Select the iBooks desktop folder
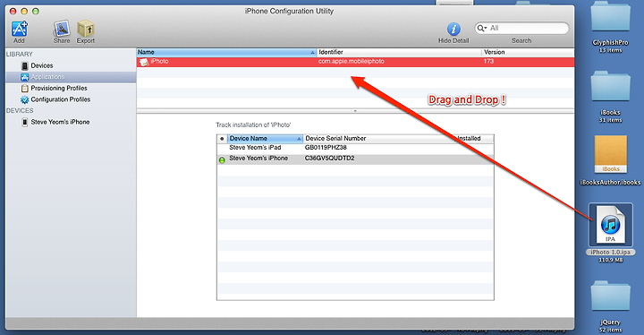The image size is (644, 335). tap(610, 87)
